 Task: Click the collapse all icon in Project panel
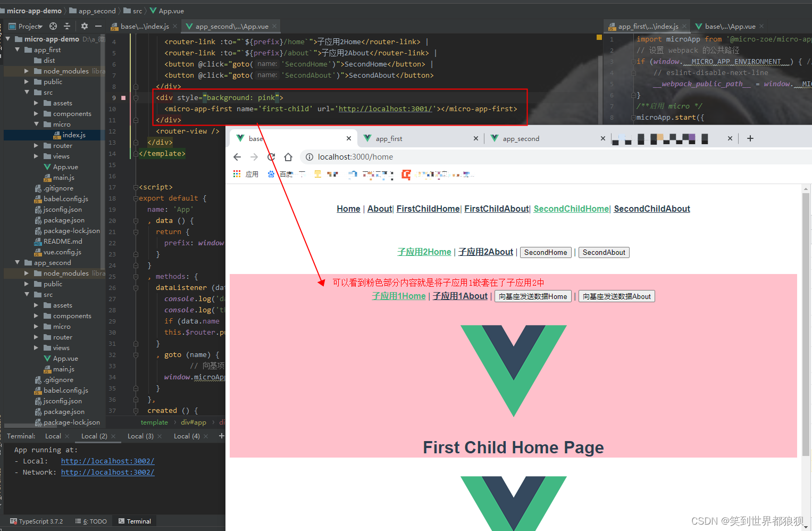(x=67, y=26)
